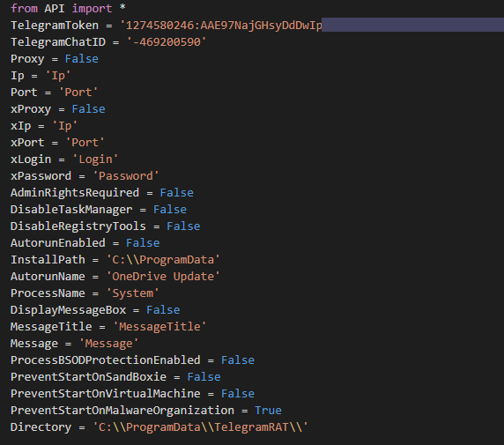Click the 'C:\\ProgramData\\TelegramRAT\\' Directory string

200,426
